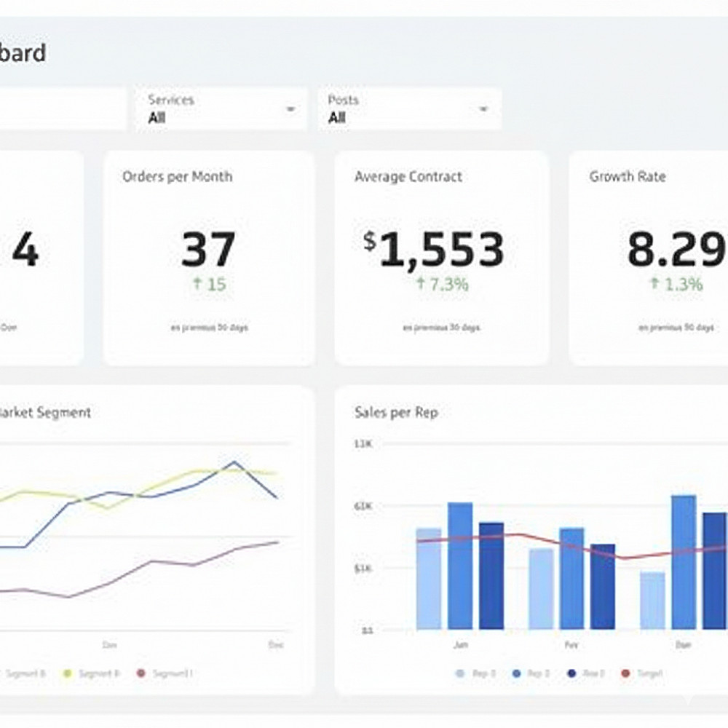The image size is (728, 728).
Task: Toggle the medium blue Rep legend dot
Action: click(516, 673)
